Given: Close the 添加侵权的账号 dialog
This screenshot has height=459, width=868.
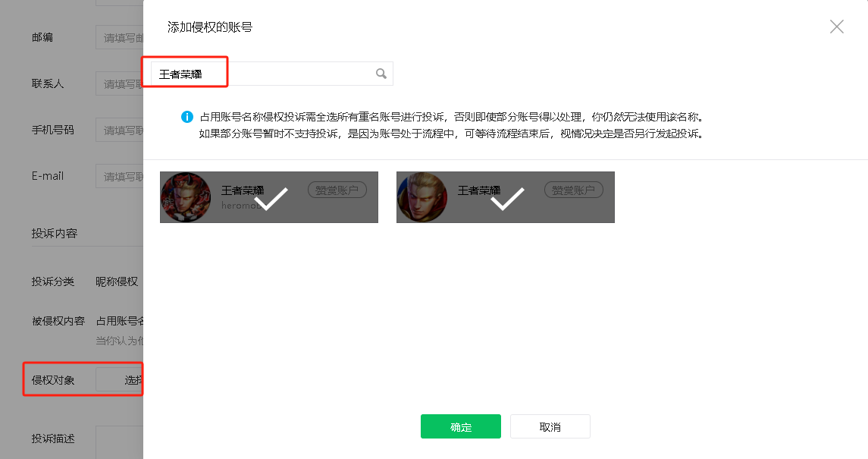Looking at the screenshot, I should [836, 27].
